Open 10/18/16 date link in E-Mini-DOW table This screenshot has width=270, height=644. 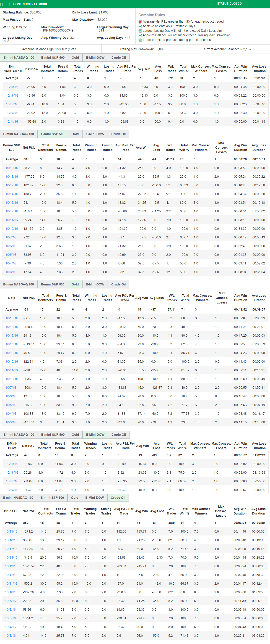click(x=12, y=472)
